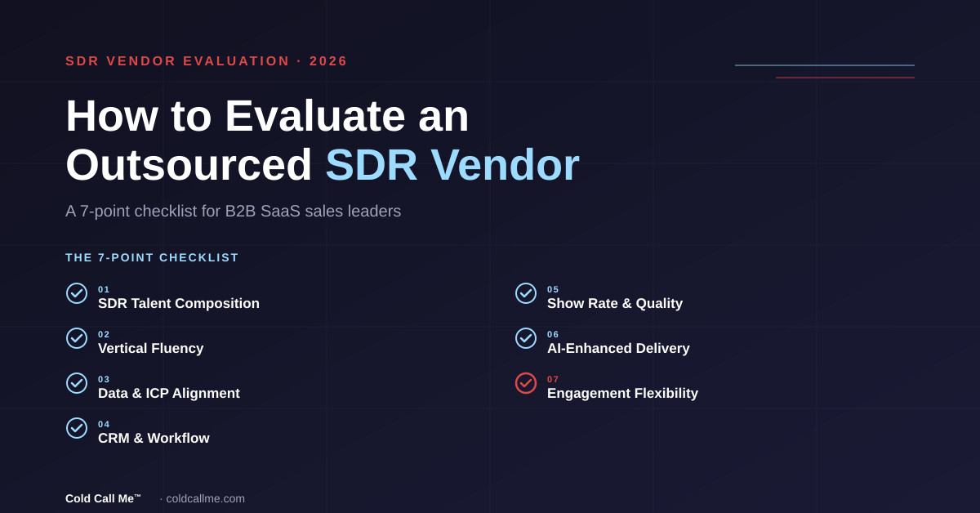The height and width of the screenshot is (513, 980).
Task: Click the 7-point checklist subtitle line
Action: point(234,211)
